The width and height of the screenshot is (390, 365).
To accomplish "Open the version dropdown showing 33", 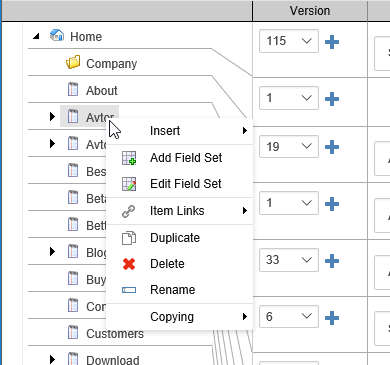I will tap(289, 260).
